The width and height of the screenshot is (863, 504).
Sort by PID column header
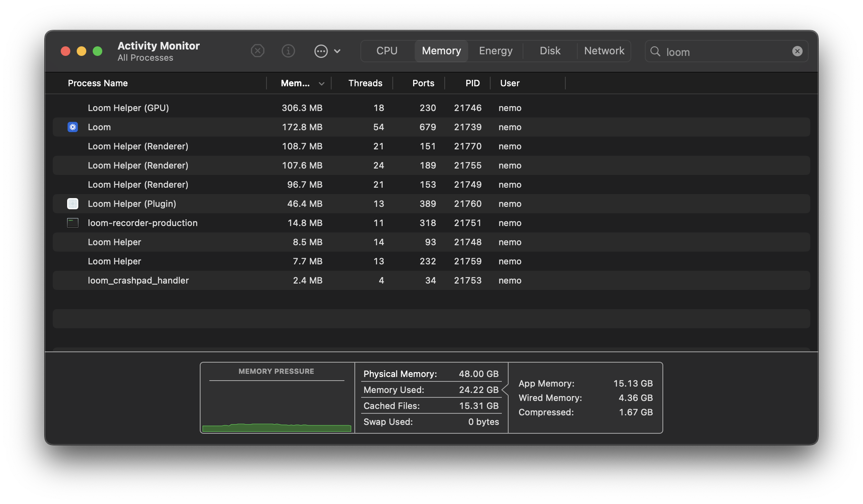click(x=472, y=83)
